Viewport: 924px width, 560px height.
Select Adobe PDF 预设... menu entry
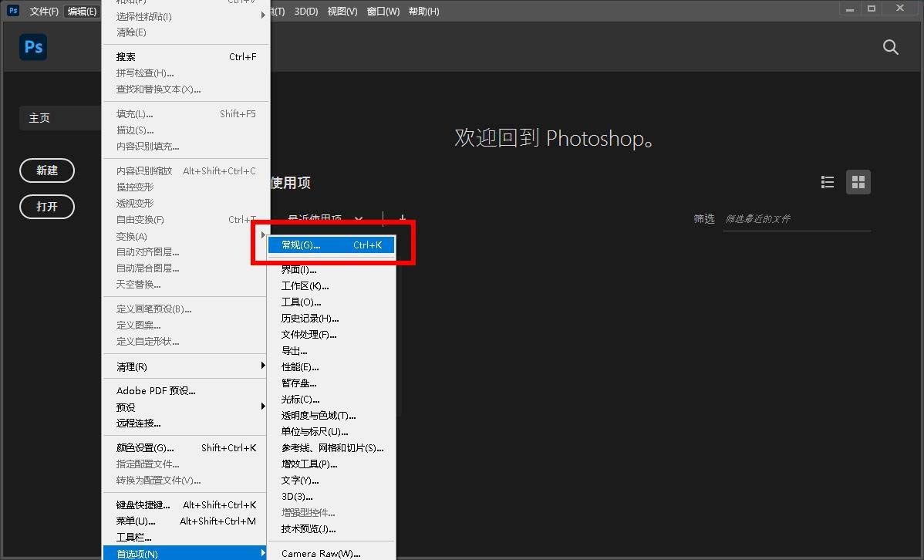(186, 391)
